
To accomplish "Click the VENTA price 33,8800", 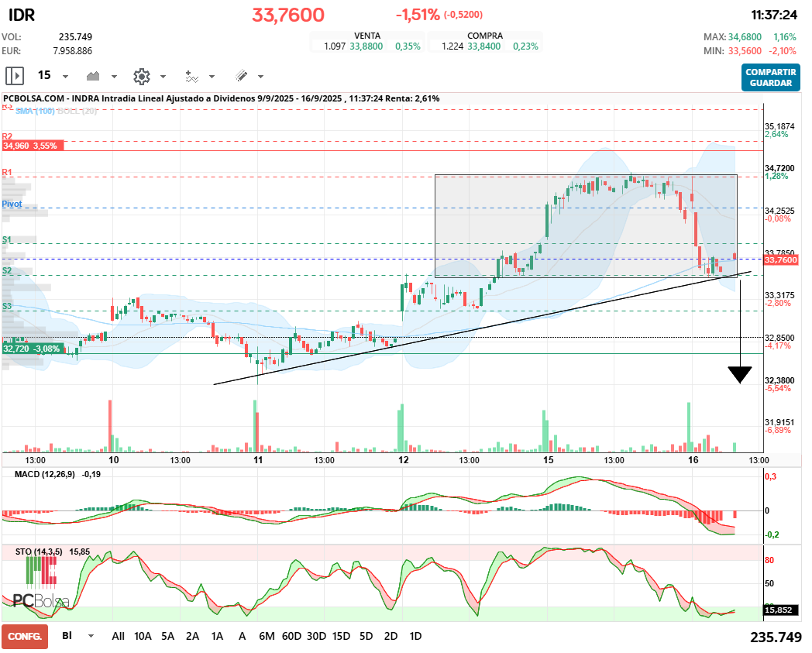I will 366,46.
